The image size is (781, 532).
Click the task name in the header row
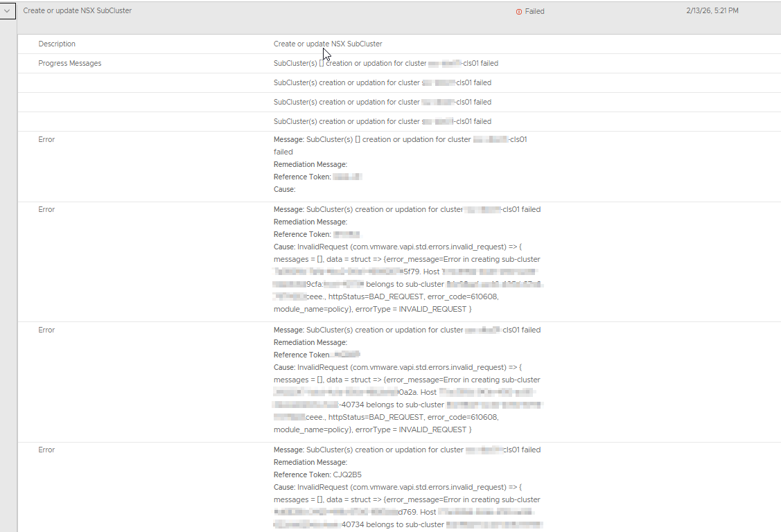(x=77, y=11)
